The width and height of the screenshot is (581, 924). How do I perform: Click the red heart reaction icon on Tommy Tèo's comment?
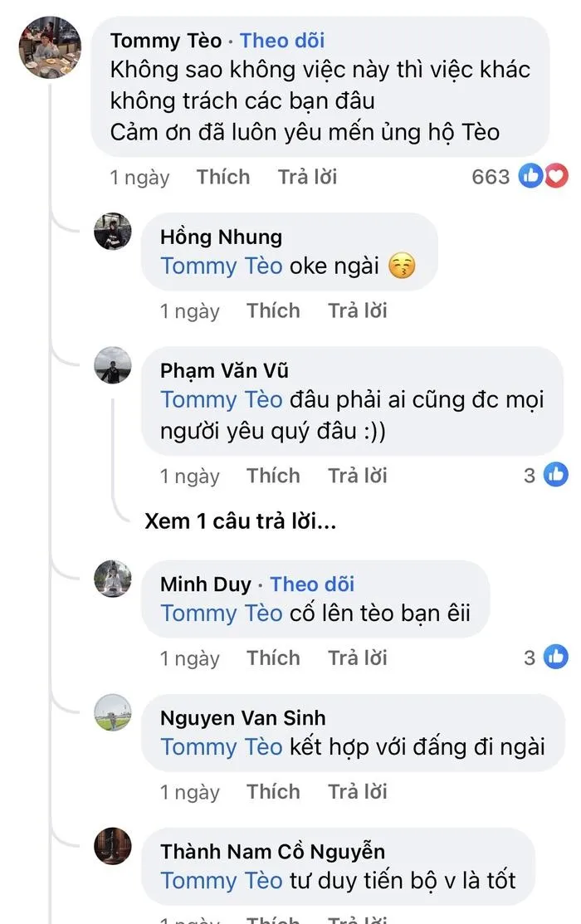pos(554,175)
